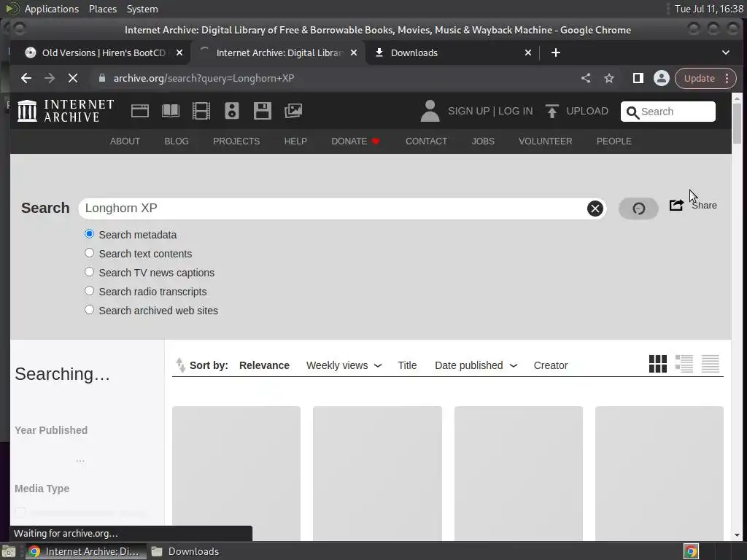
Task: Open the System menu
Action: click(142, 9)
